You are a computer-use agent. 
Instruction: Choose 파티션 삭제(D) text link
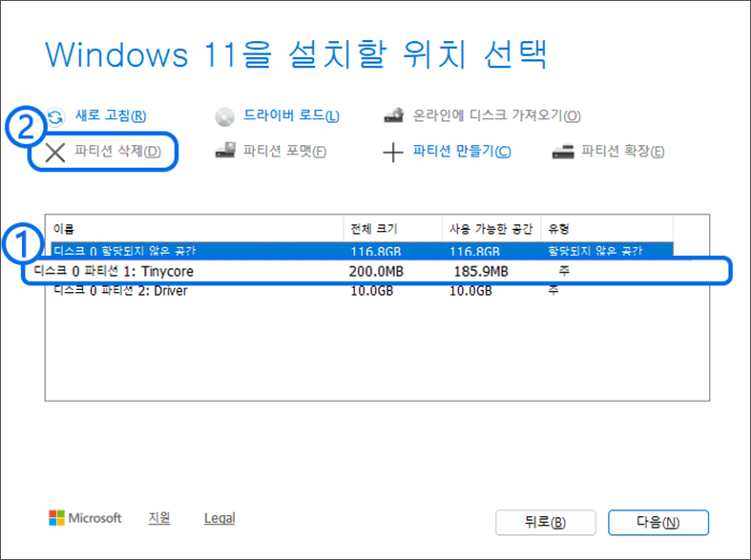[117, 152]
